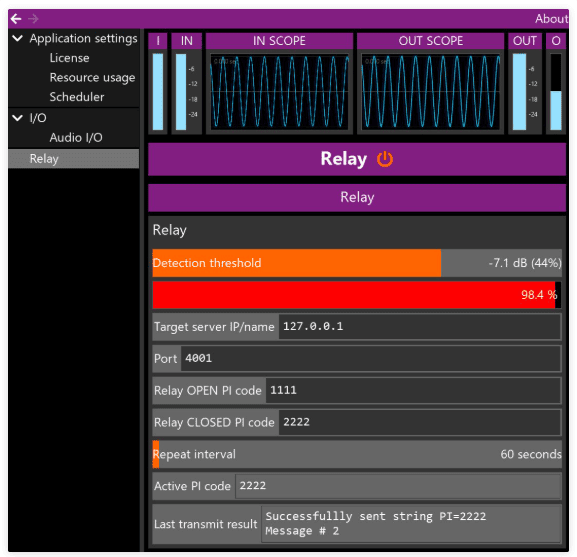
Task: Click the Active PI code field
Action: (x=398, y=486)
